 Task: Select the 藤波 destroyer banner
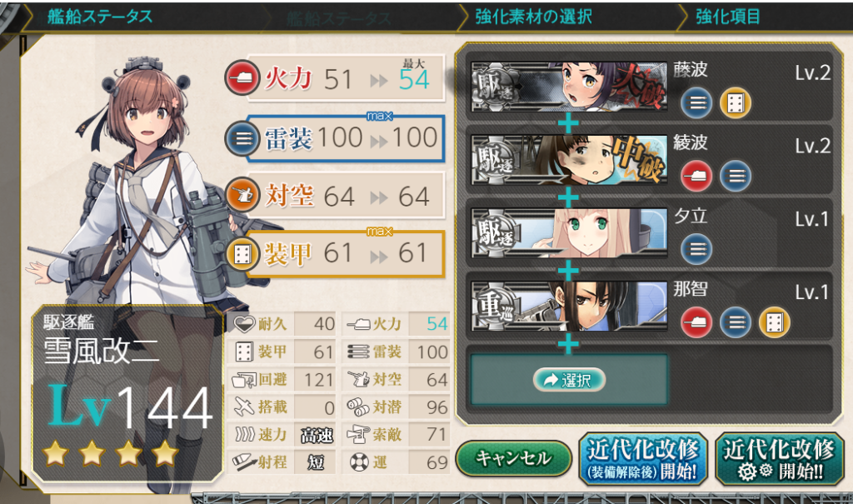tap(569, 86)
